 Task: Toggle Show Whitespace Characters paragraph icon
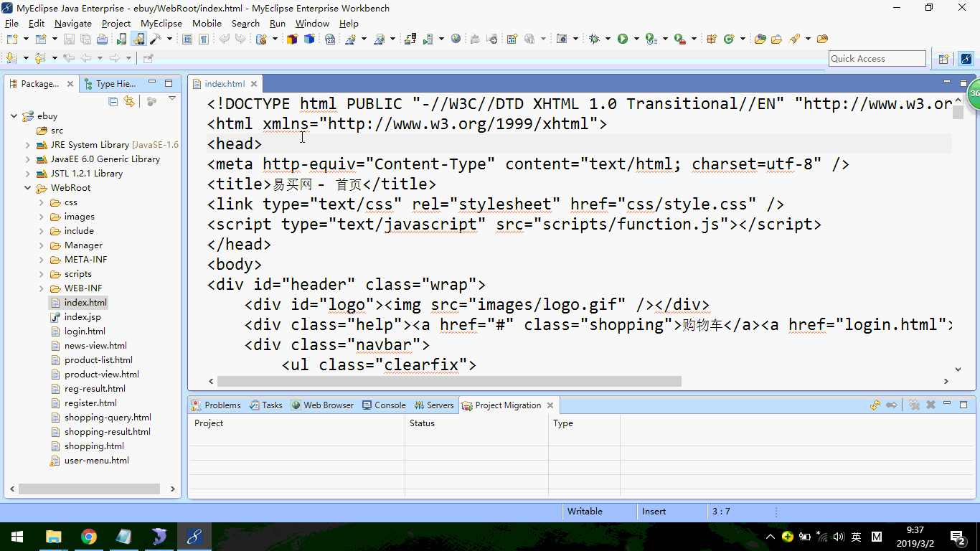(x=204, y=39)
